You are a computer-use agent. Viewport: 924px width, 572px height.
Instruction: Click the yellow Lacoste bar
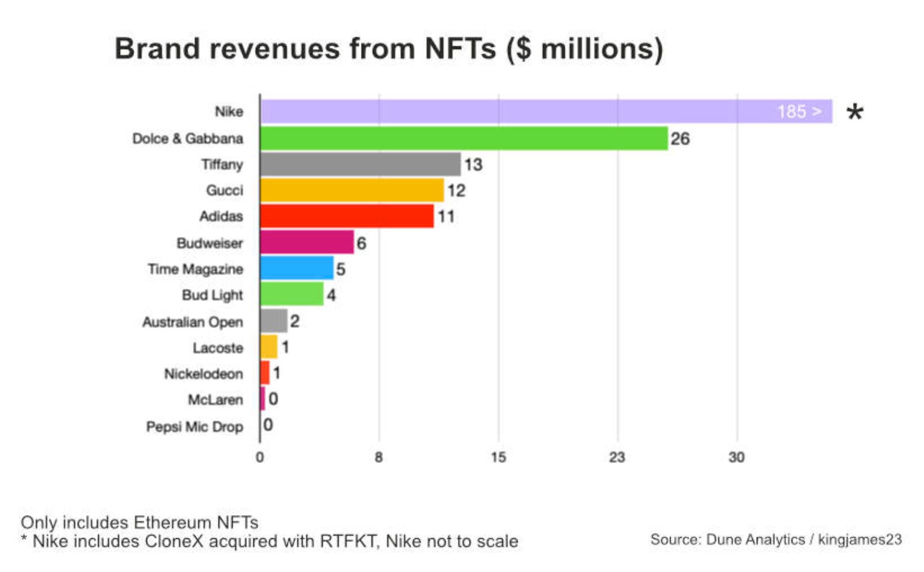pyautogui.click(x=269, y=347)
